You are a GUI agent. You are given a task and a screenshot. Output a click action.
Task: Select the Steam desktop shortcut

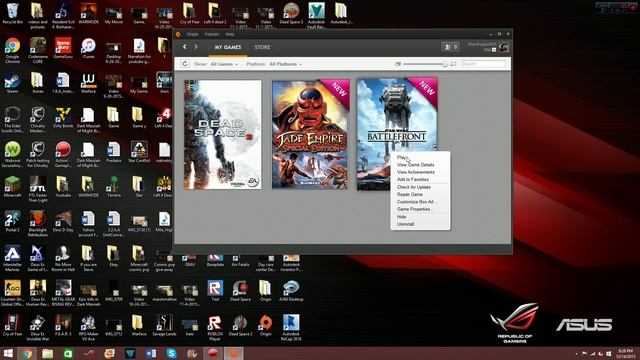pos(12,83)
